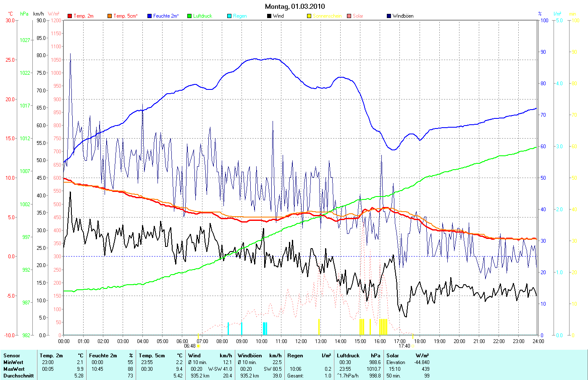Click the dark blue Windböen legend swatch
This screenshot has height=380, width=588.
pyautogui.click(x=389, y=16)
